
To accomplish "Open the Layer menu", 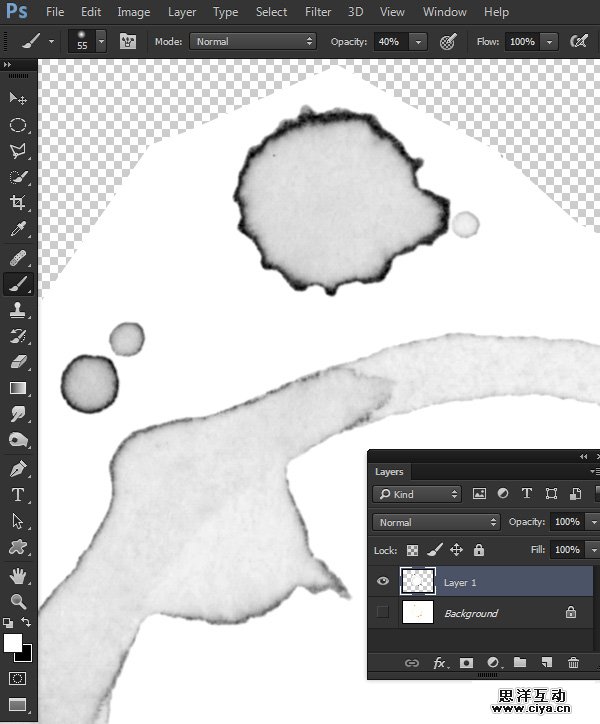I will (182, 12).
